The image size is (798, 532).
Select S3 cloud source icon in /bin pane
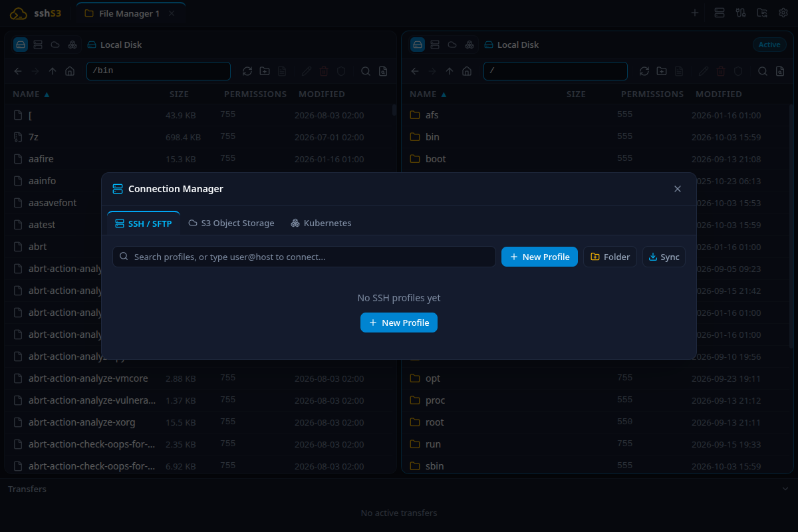point(55,45)
